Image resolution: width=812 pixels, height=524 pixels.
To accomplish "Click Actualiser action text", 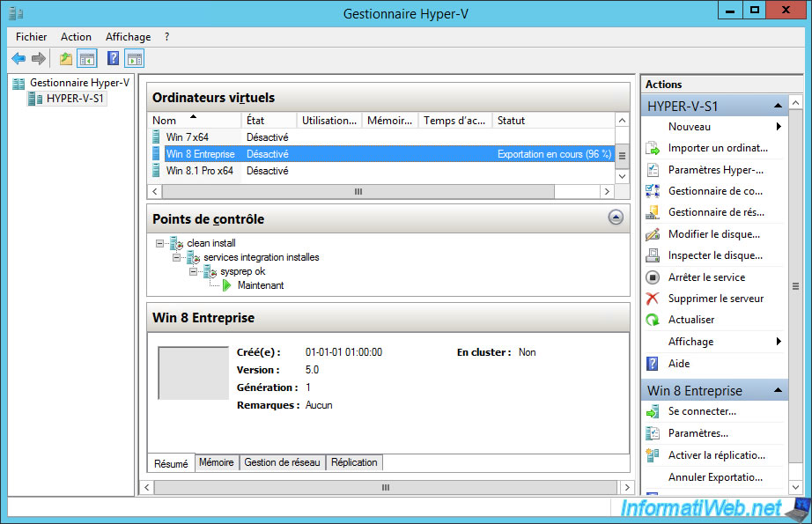I will [691, 320].
